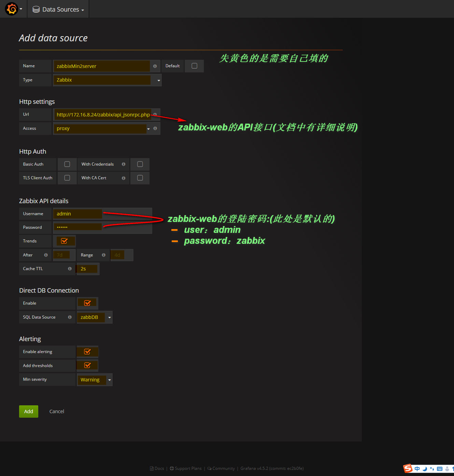Image resolution: width=454 pixels, height=476 pixels.
Task: Show info tooltip for SQL Data Source
Action: [x=70, y=317]
